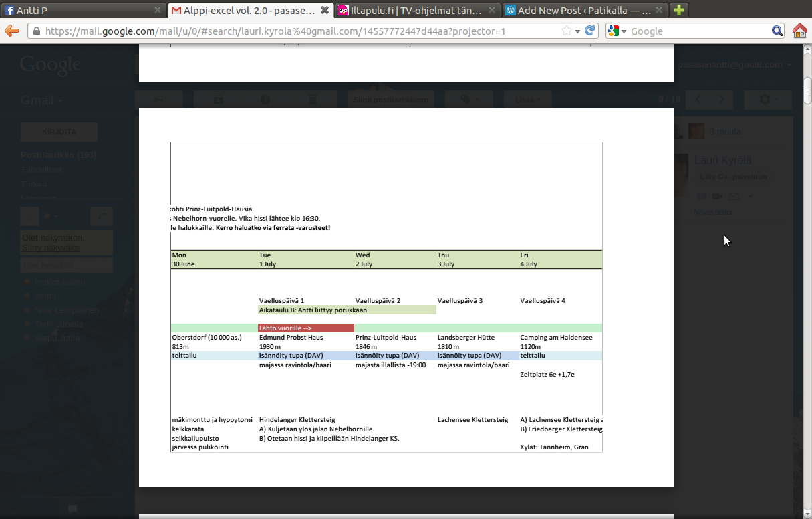Click the Gmail settings gear

pos(767,100)
